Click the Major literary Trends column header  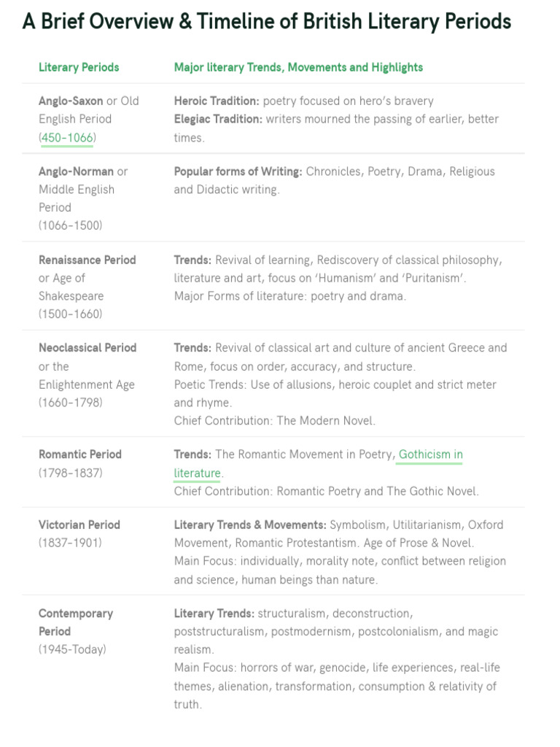tap(298, 67)
